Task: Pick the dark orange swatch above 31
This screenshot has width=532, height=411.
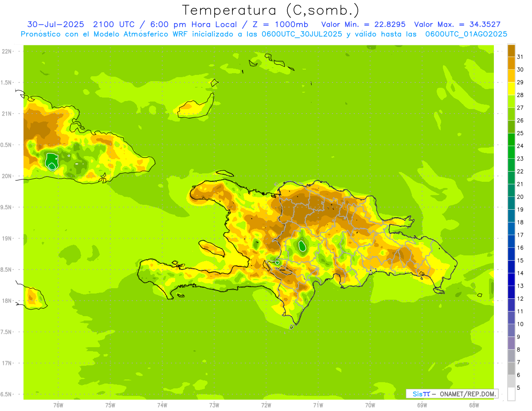Action: pyautogui.click(x=511, y=51)
